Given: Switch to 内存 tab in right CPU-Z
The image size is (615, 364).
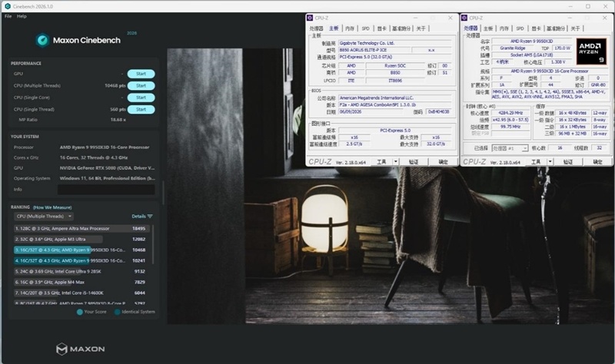Looking at the screenshot, I should pos(504,28).
